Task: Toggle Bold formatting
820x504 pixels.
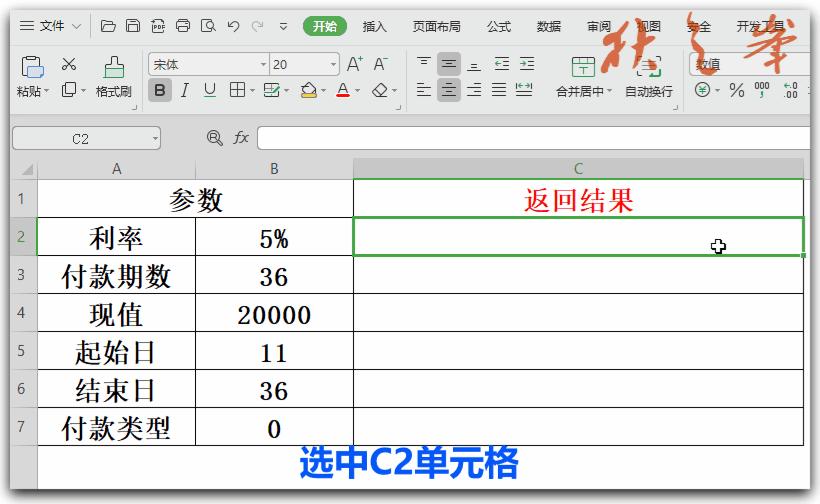Action: [x=160, y=90]
